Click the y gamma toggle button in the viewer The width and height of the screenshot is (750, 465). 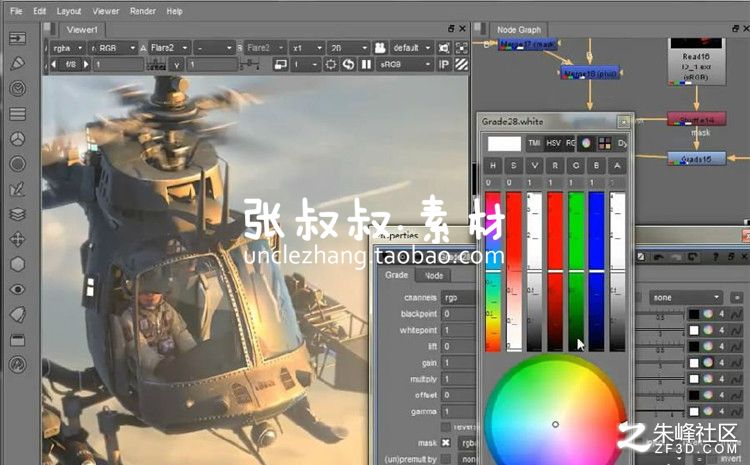(176, 64)
